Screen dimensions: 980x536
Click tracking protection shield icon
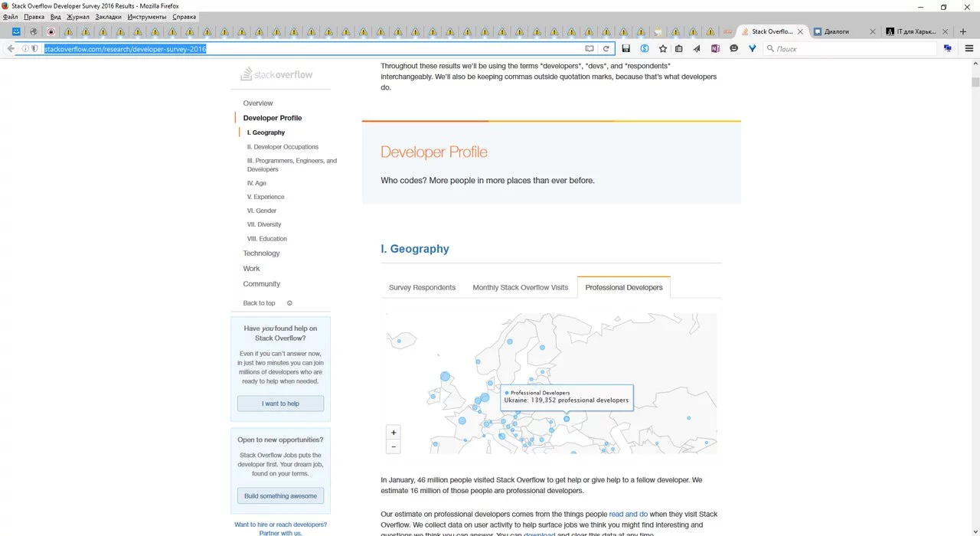click(34, 48)
